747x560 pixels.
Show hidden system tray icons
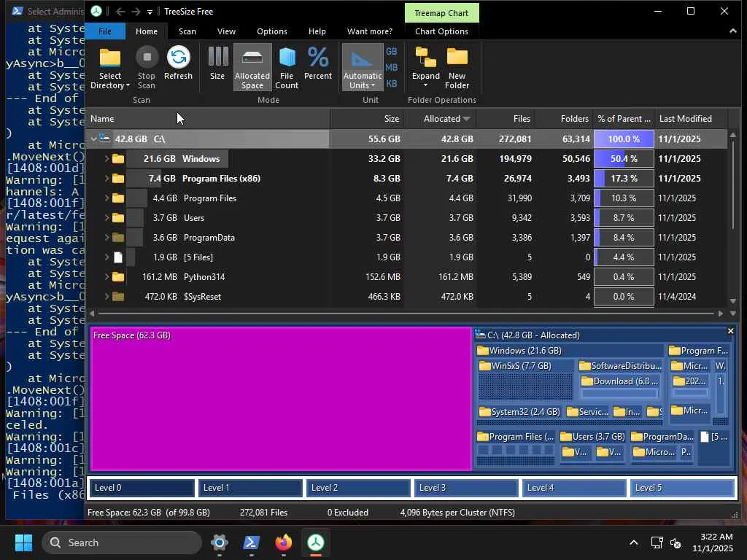[x=634, y=542]
